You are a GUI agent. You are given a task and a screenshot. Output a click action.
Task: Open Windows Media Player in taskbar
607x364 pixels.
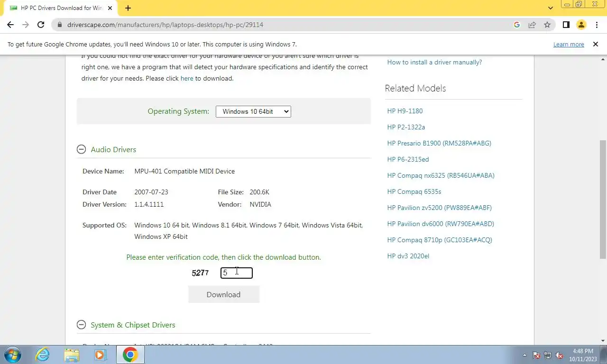[100, 355]
